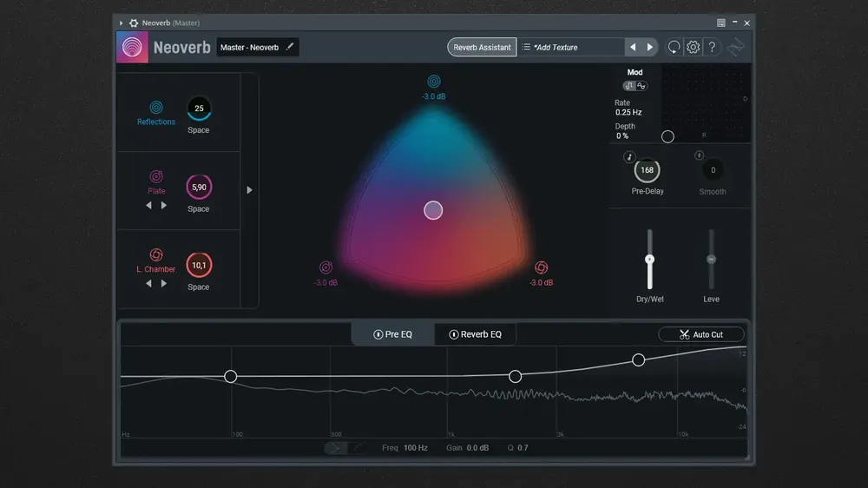Viewport: 868px width, 488px height.
Task: Click the Mod Rate value 0.25 Hz
Action: click(x=628, y=112)
